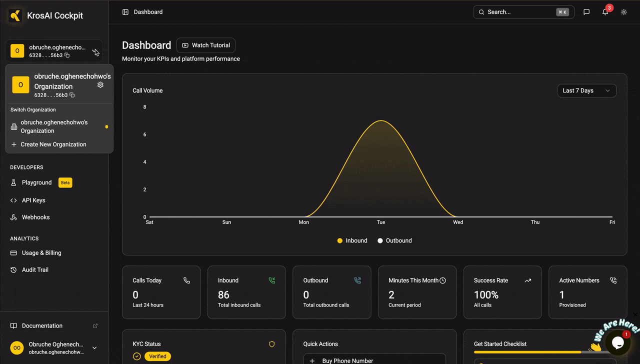Image resolution: width=640 pixels, height=364 pixels.
Task: Copy organization ID in the popup card
Action: pos(72,95)
